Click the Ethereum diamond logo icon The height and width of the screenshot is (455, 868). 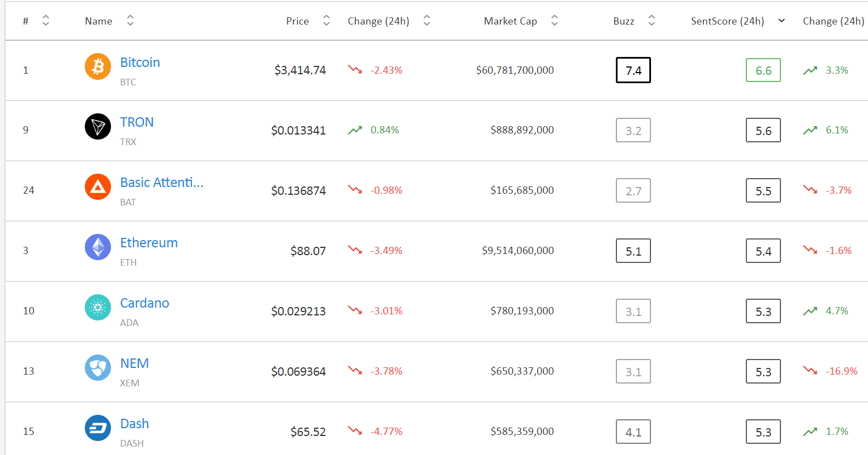tap(98, 247)
